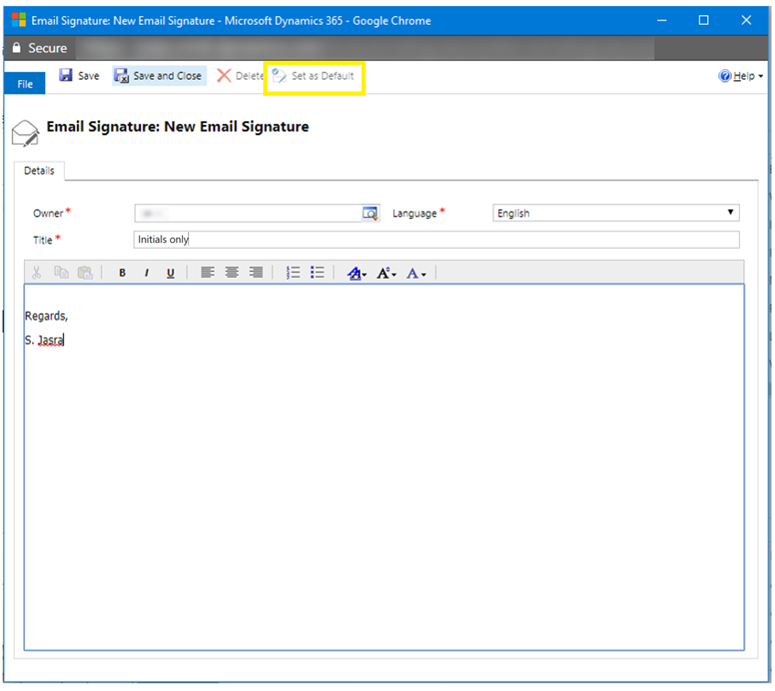775x691 pixels.
Task: Insert a numbered list
Action: (x=293, y=272)
